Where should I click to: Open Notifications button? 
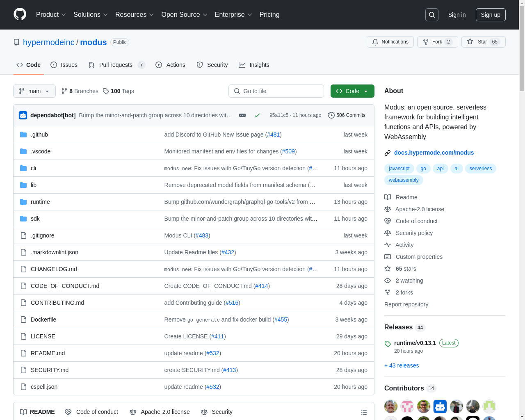[x=390, y=42]
